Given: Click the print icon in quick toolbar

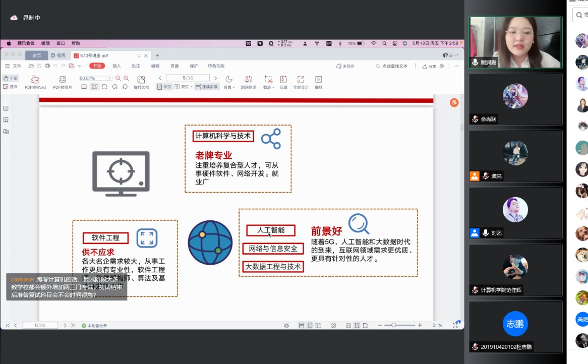Looking at the screenshot, I should [47, 66].
